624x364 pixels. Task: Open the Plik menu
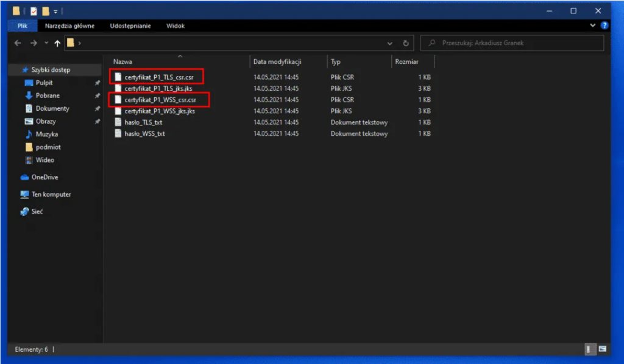[23, 26]
